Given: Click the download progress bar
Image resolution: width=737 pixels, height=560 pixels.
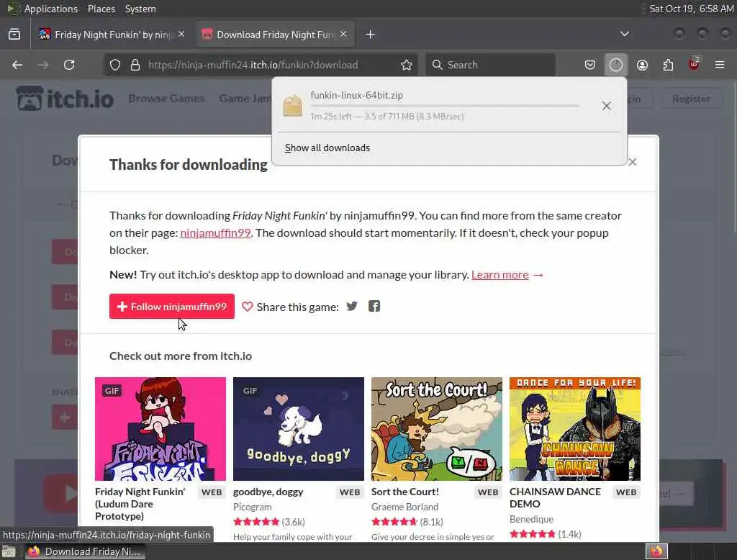Looking at the screenshot, I should 445,107.
